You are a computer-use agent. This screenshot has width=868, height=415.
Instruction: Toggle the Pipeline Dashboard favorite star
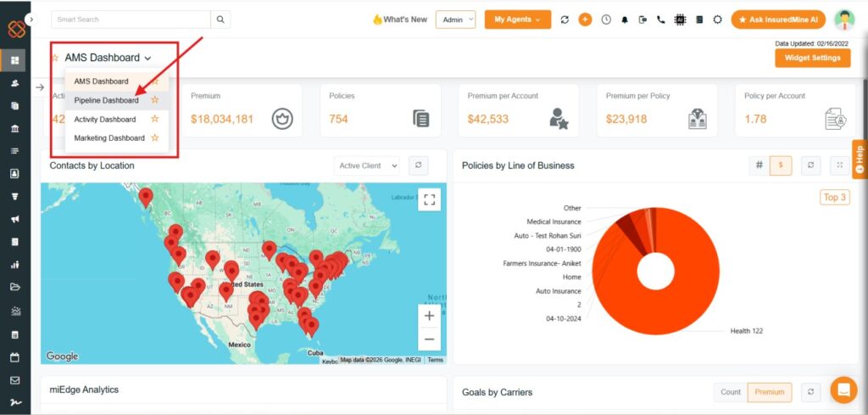[x=155, y=100]
